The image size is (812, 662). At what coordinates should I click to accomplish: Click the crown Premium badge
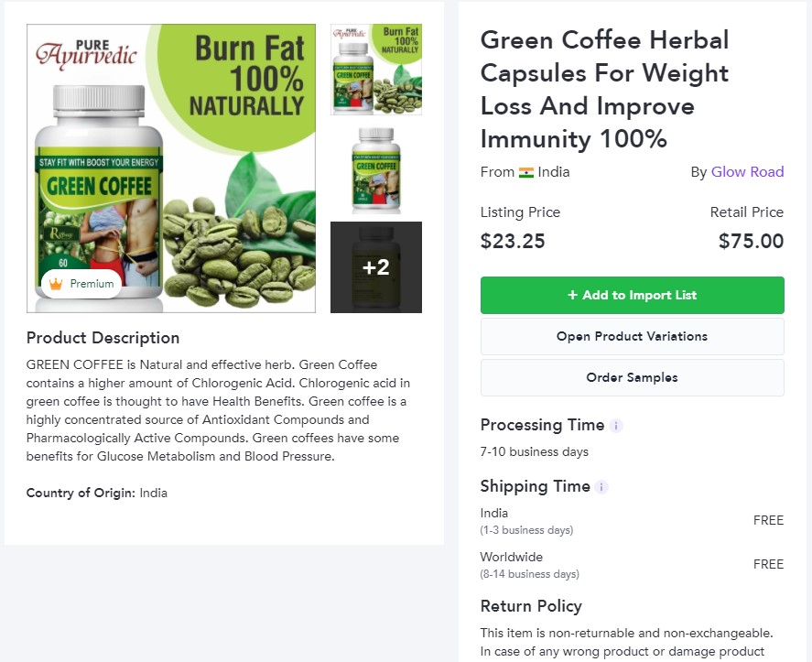point(81,284)
